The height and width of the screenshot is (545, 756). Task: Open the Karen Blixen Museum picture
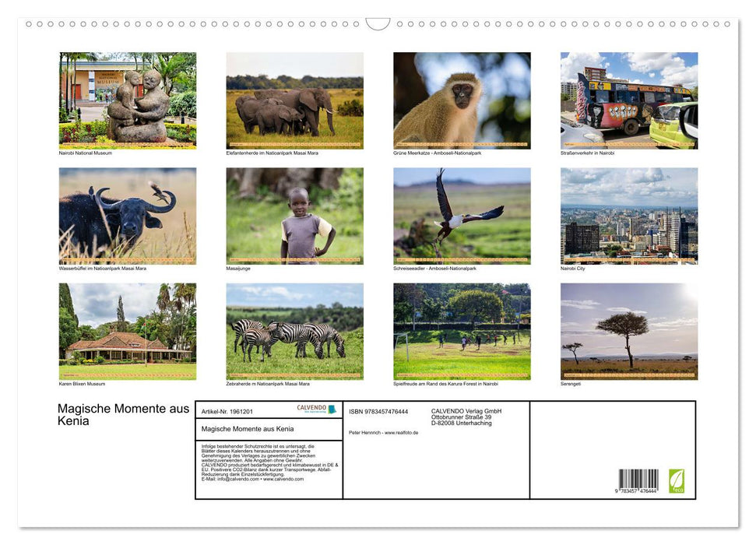coord(128,330)
